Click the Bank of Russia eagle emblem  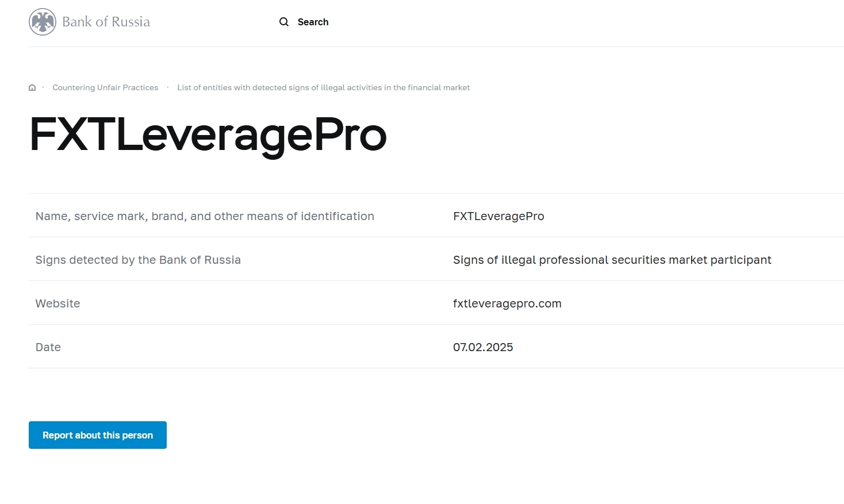[x=43, y=22]
